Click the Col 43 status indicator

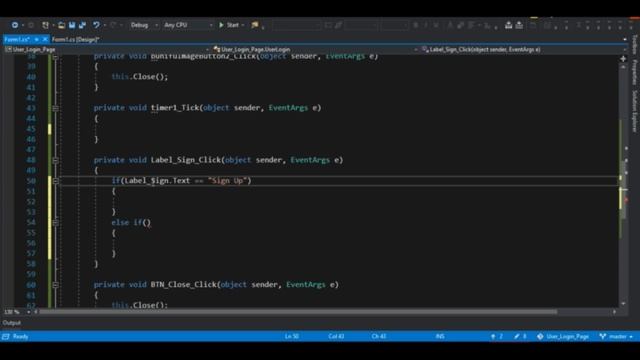tap(336, 336)
